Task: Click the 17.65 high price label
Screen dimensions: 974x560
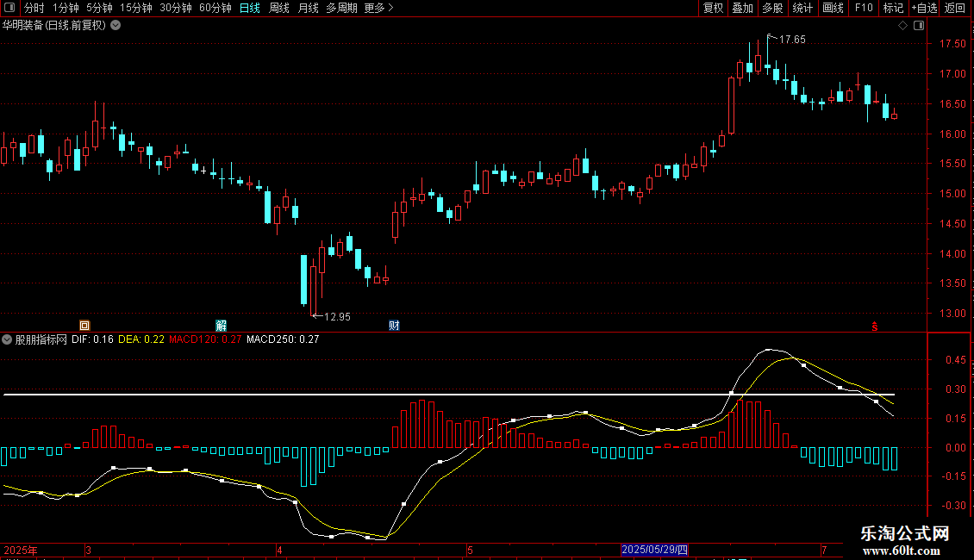Action: tap(792, 40)
